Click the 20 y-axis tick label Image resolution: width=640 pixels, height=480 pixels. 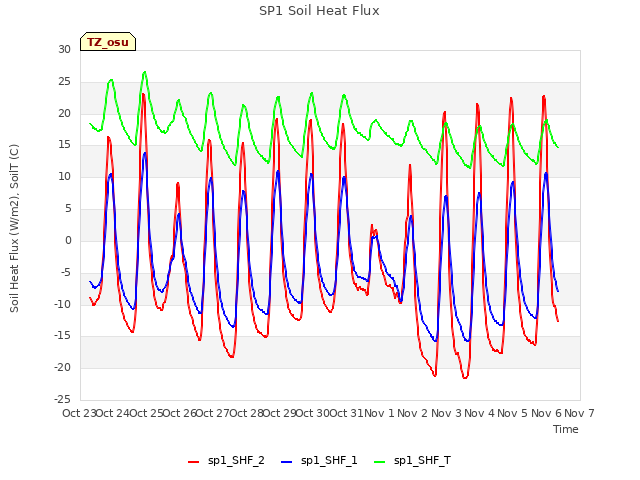click(64, 113)
